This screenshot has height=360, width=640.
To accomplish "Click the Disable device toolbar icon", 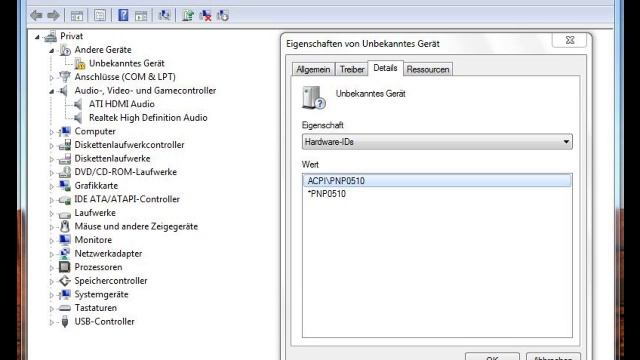I will (x=223, y=16).
